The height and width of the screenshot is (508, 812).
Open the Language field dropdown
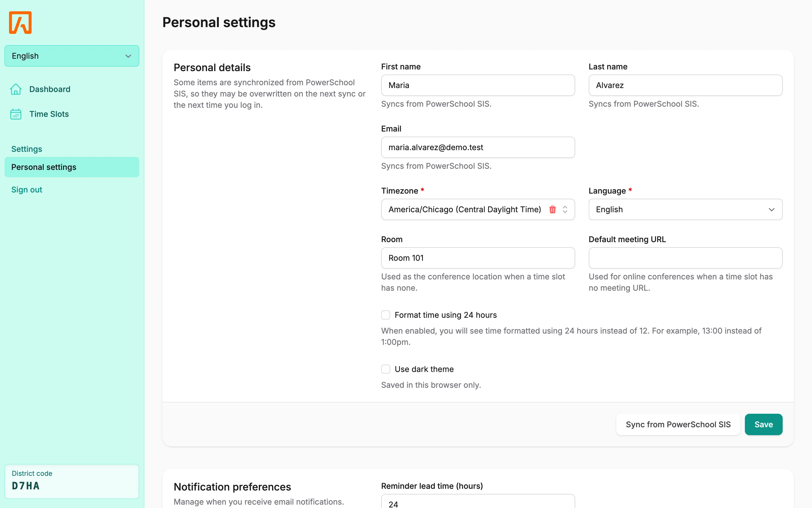point(685,209)
